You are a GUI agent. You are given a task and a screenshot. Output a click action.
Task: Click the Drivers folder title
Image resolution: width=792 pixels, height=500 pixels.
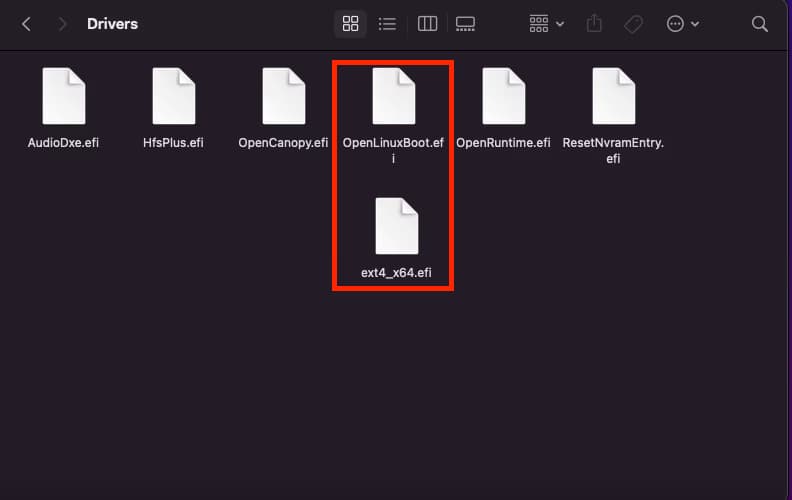[x=112, y=24]
